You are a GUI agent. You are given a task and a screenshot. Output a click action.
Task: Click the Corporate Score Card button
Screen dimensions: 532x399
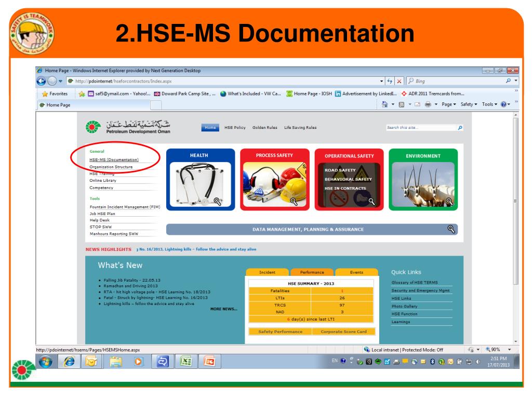(x=344, y=331)
